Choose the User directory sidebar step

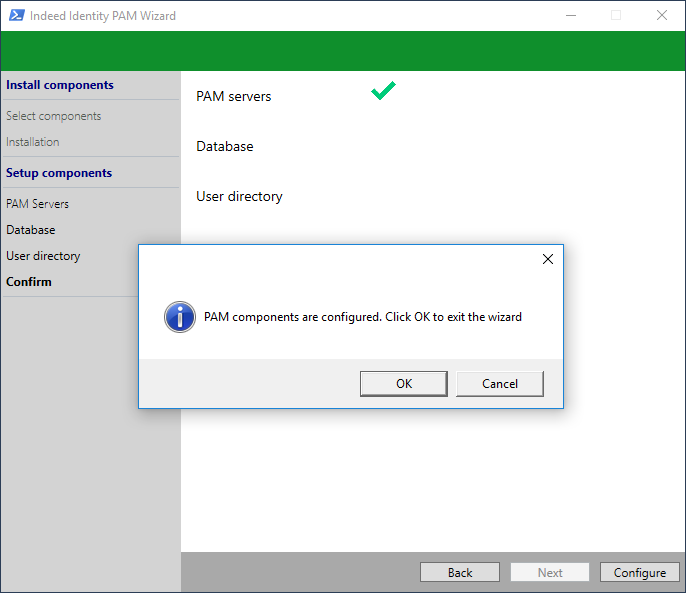pos(43,256)
